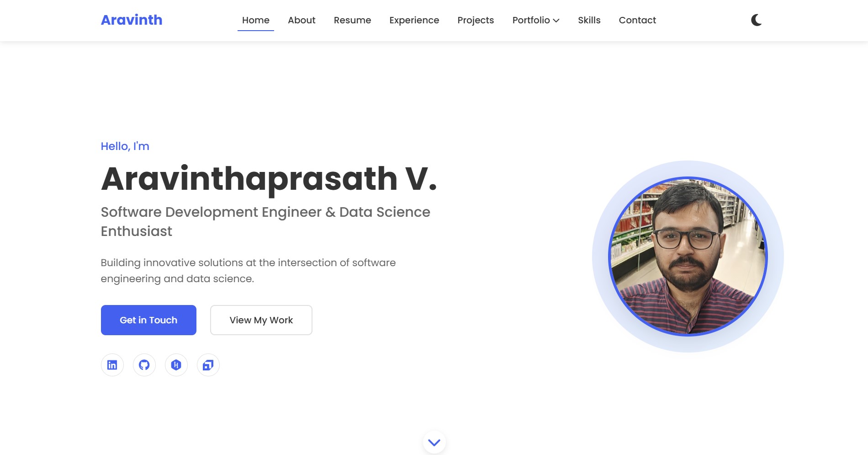Screen dimensions: 868x455
Task: Open the About section
Action: pos(302,20)
